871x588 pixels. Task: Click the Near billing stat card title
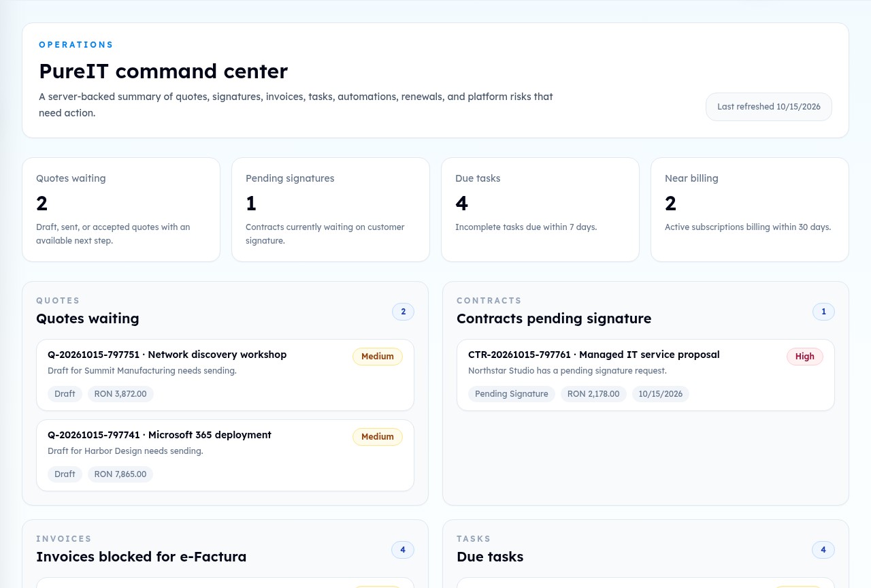(691, 178)
